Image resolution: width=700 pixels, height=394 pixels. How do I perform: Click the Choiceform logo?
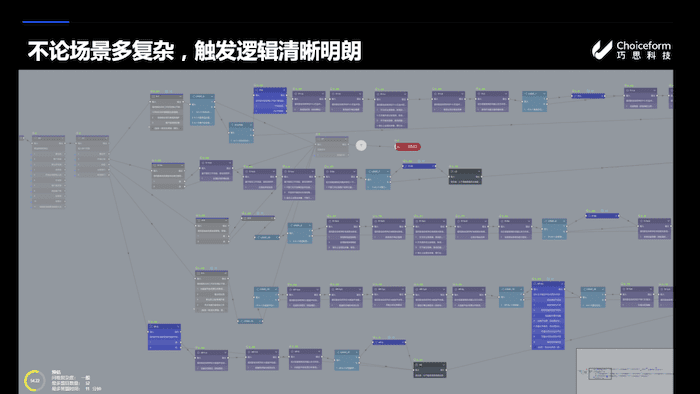click(631, 50)
